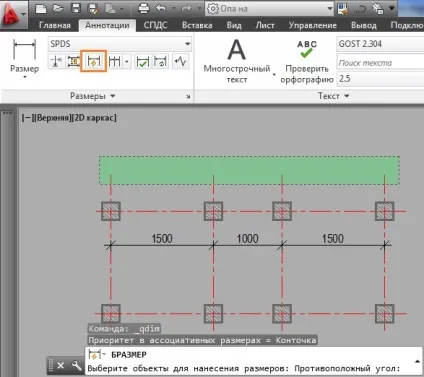
Task: Create a new drawing from quick access toolbar
Action: click(41, 8)
